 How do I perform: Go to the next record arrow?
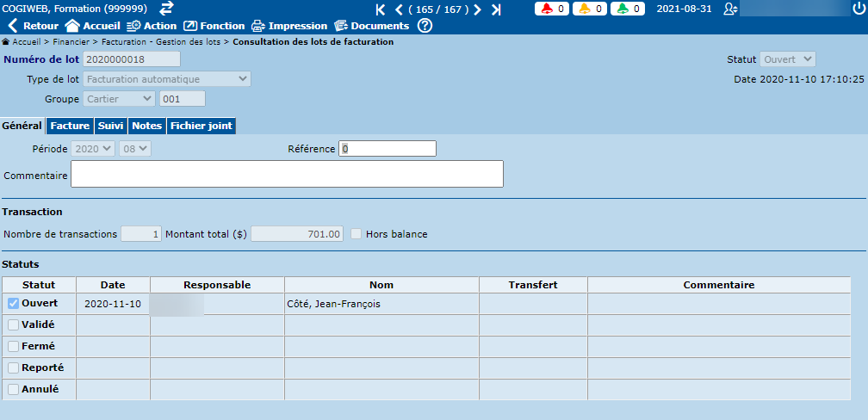point(477,9)
